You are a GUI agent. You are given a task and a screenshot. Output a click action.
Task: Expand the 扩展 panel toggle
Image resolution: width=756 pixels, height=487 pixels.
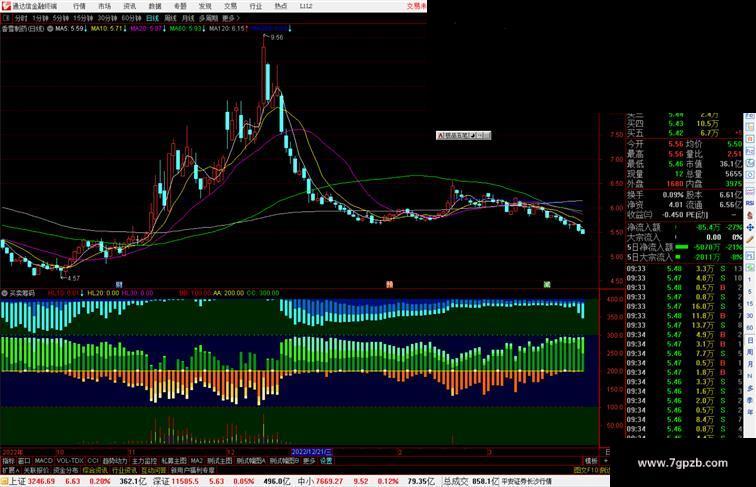11,470
